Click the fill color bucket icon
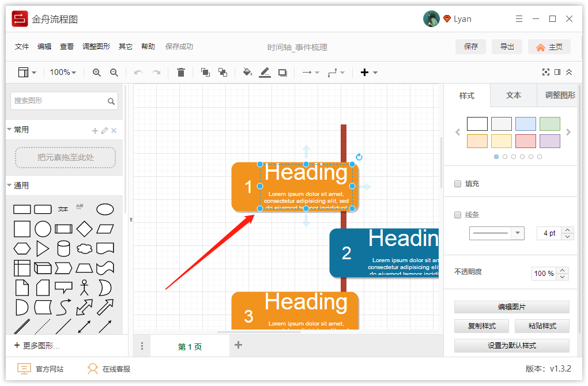588x386 pixels. tap(247, 72)
